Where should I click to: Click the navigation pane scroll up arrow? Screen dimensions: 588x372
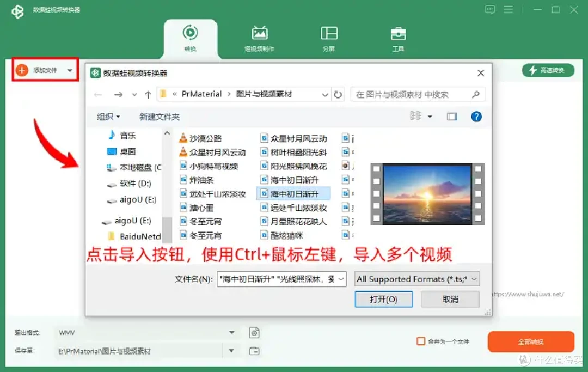pos(167,133)
